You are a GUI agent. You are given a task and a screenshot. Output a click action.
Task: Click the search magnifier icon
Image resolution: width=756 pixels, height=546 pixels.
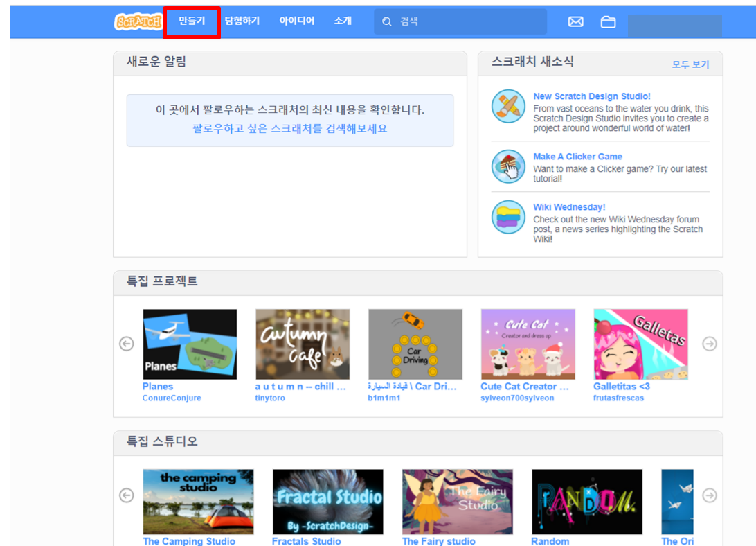[387, 21]
